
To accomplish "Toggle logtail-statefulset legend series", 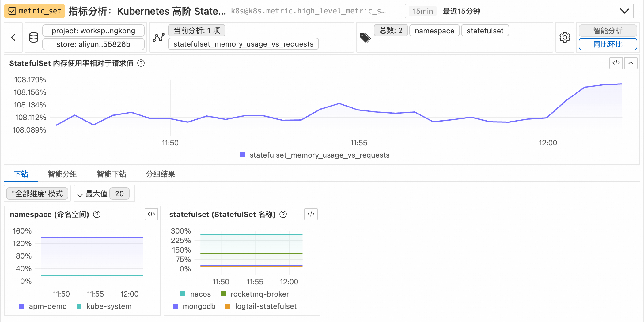I will tap(261, 306).
